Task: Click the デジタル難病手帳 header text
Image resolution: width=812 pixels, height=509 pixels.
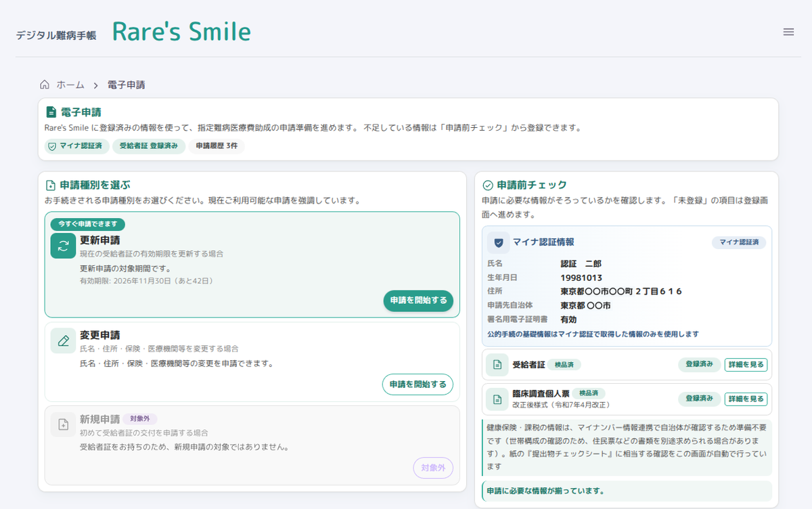Action: click(56, 35)
